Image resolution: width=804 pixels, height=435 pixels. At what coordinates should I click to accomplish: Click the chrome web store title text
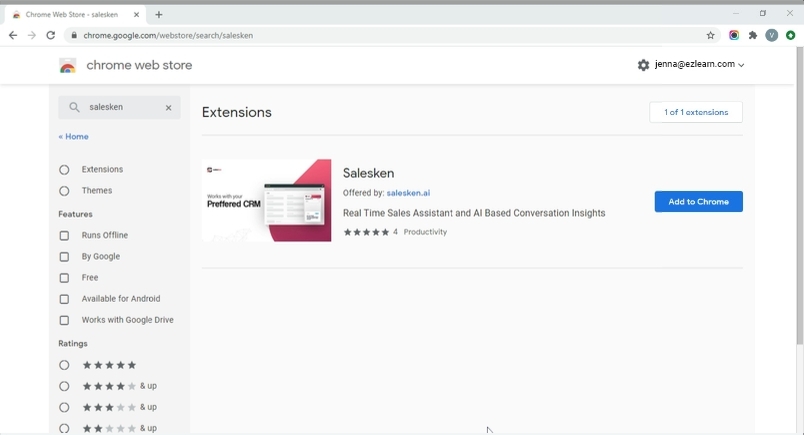pos(139,65)
